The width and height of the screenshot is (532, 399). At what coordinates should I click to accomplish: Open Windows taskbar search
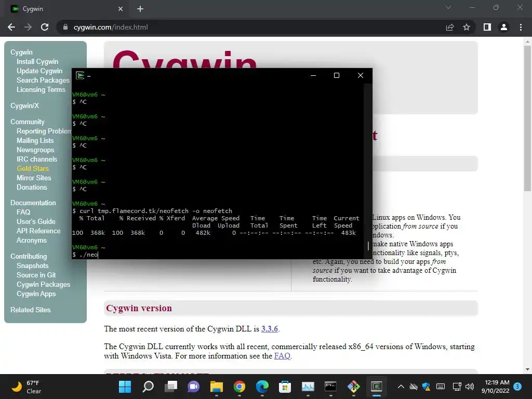coord(148,387)
